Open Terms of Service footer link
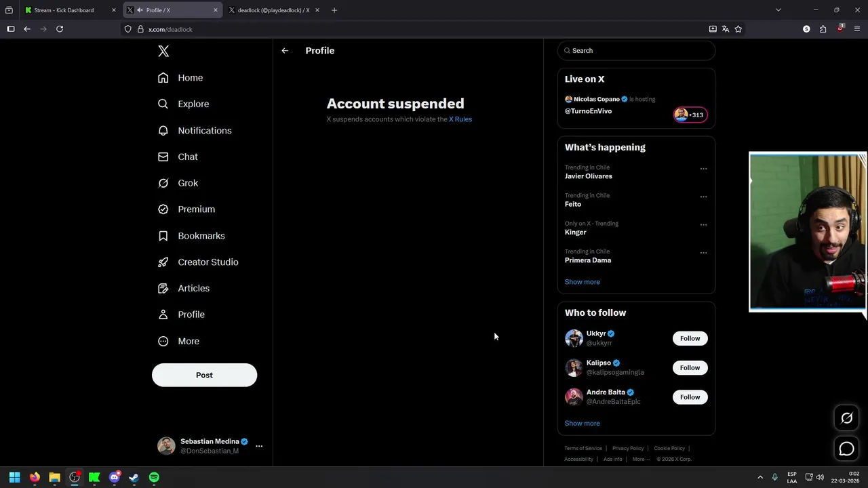 [x=583, y=448]
